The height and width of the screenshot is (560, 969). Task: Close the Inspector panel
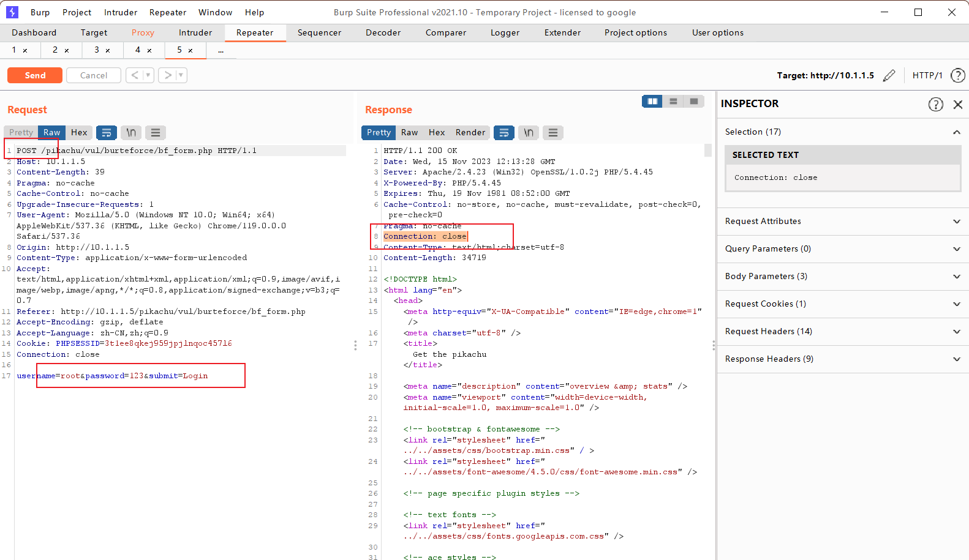pos(958,104)
